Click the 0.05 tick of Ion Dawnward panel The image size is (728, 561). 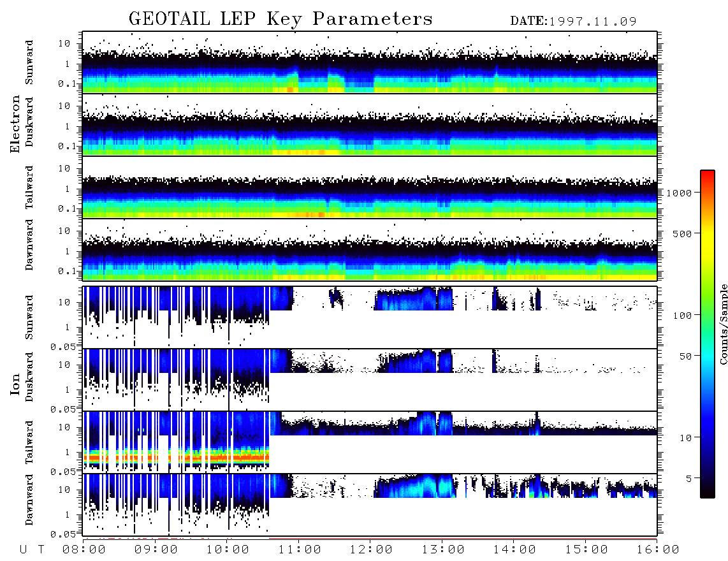63,534
